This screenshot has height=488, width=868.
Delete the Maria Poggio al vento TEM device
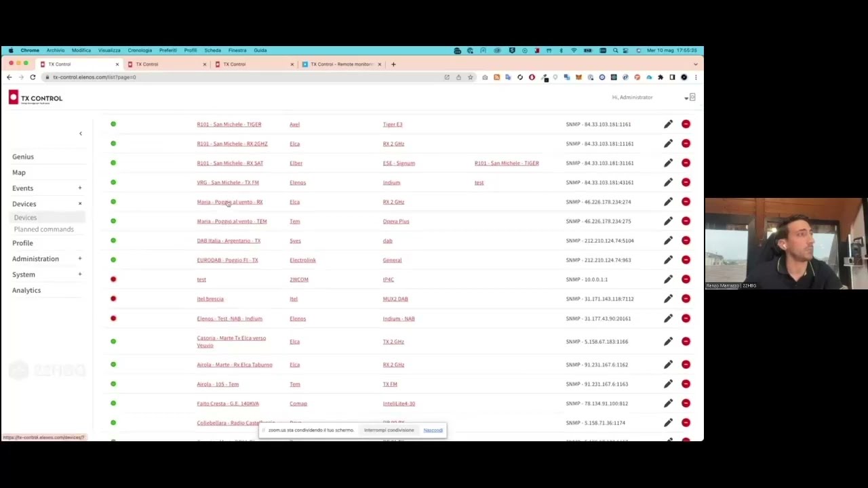click(686, 221)
